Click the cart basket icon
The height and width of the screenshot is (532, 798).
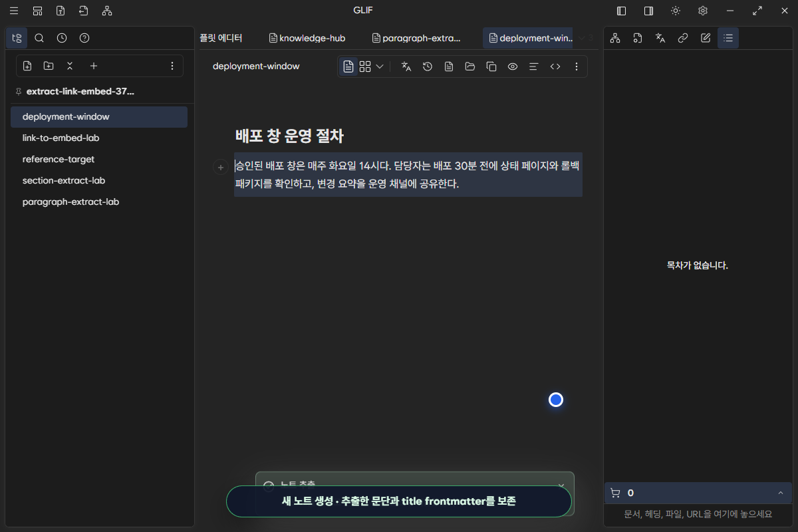(615, 493)
